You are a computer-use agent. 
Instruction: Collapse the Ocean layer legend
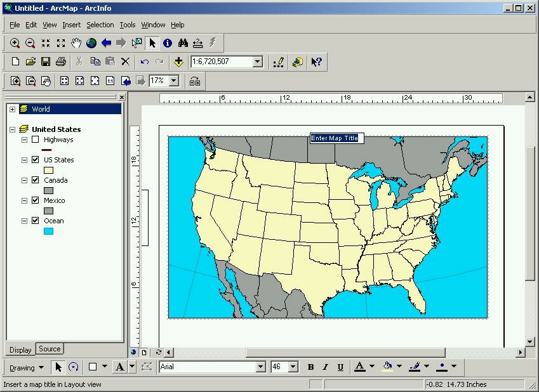tap(24, 221)
